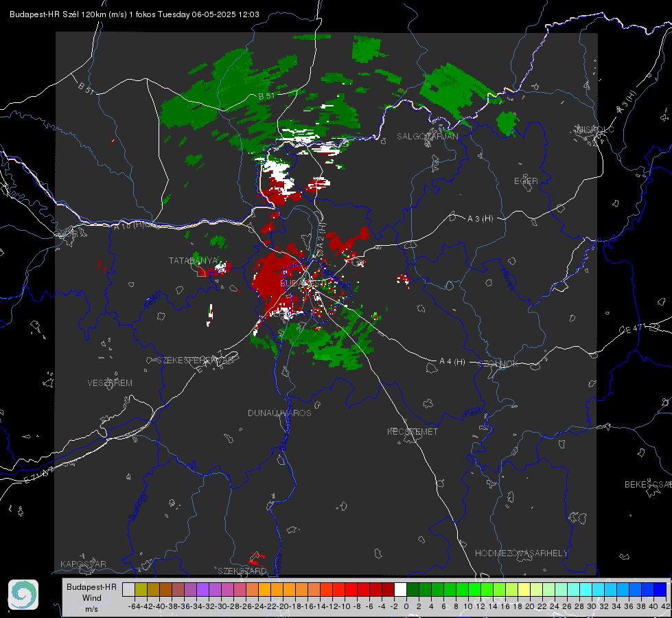Image resolution: width=672 pixels, height=618 pixels.
Task: Click the SALGOTARJAN city label
Action: point(427,137)
